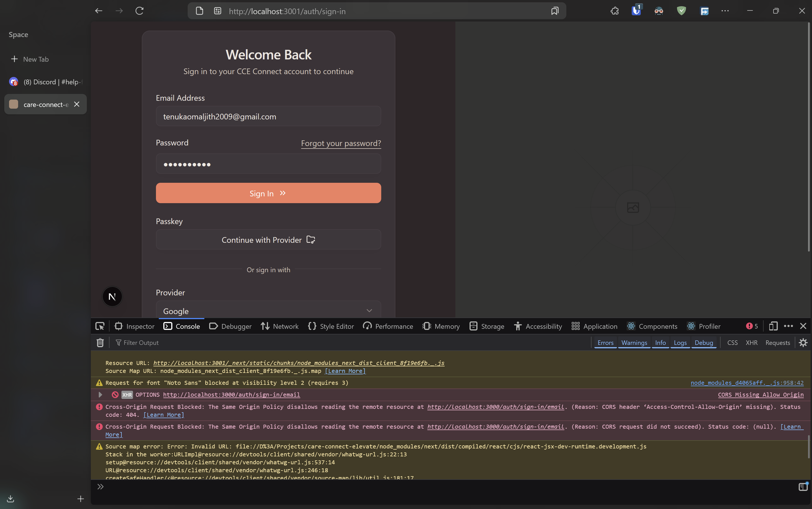Open console settings gear icon
This screenshot has height=509, width=812.
[x=803, y=343]
